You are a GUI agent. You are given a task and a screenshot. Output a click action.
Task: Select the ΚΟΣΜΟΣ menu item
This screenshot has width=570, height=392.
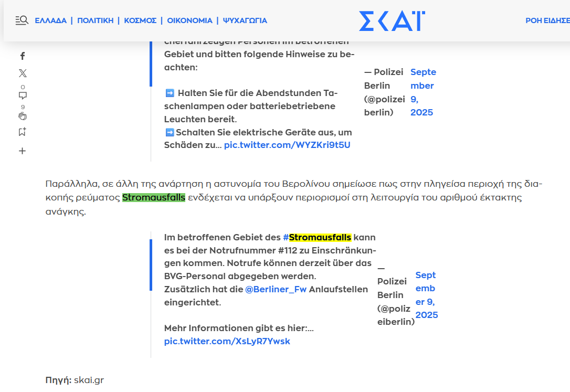[140, 21]
